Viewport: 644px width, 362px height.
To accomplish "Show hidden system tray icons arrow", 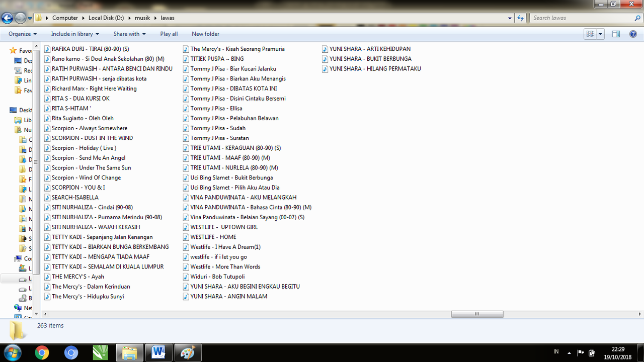I will pyautogui.click(x=569, y=352).
